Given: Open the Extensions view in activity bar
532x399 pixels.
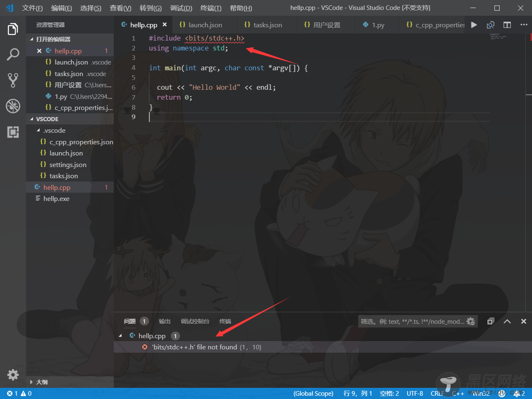Looking at the screenshot, I should tap(13, 132).
